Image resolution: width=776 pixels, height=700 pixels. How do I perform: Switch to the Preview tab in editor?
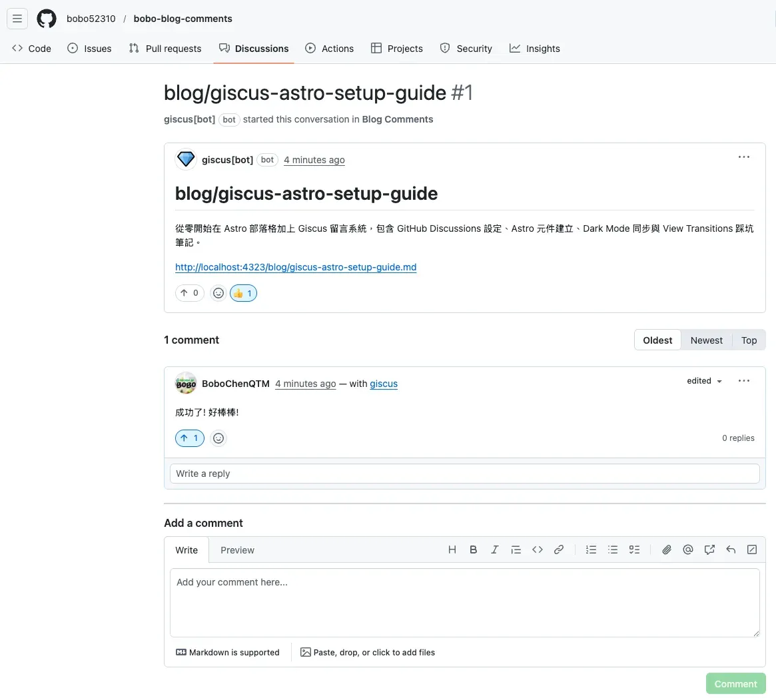point(238,550)
